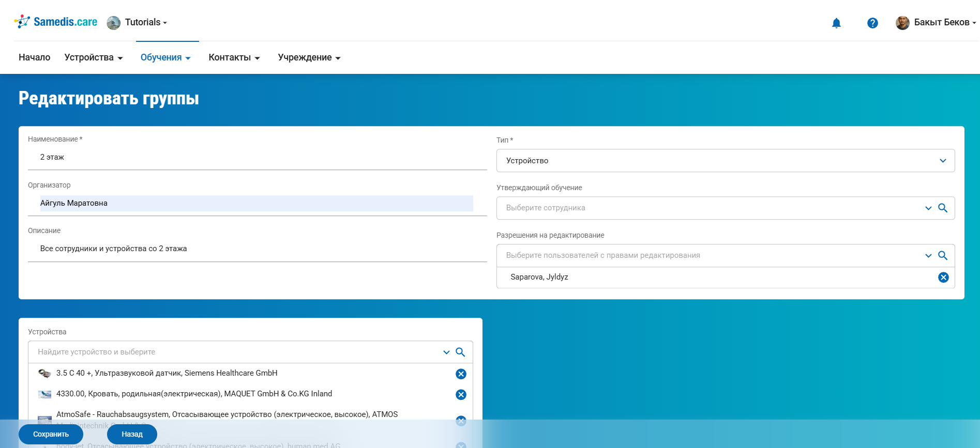Click the Samedis.care logo
The height and width of the screenshot is (448, 980).
[56, 22]
